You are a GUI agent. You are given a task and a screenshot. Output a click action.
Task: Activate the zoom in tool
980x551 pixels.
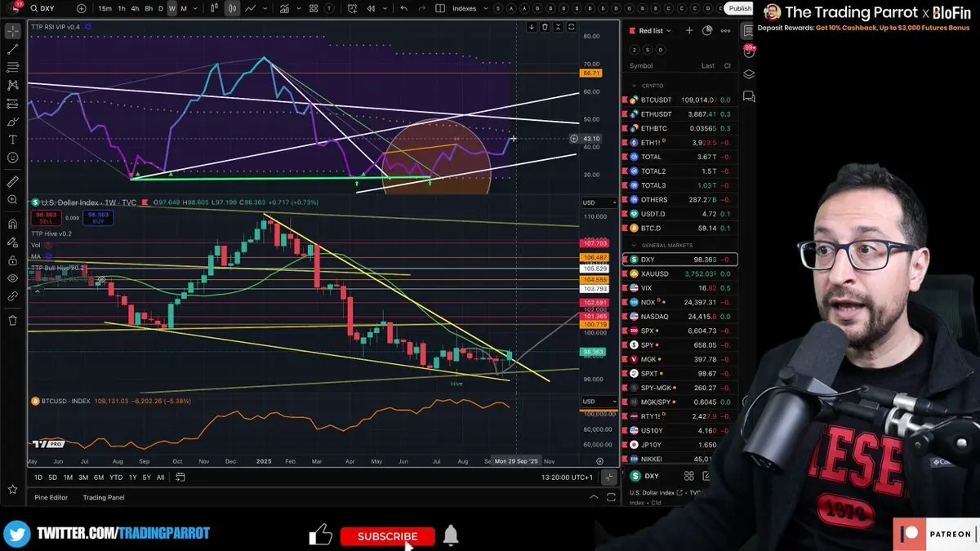tap(12, 200)
